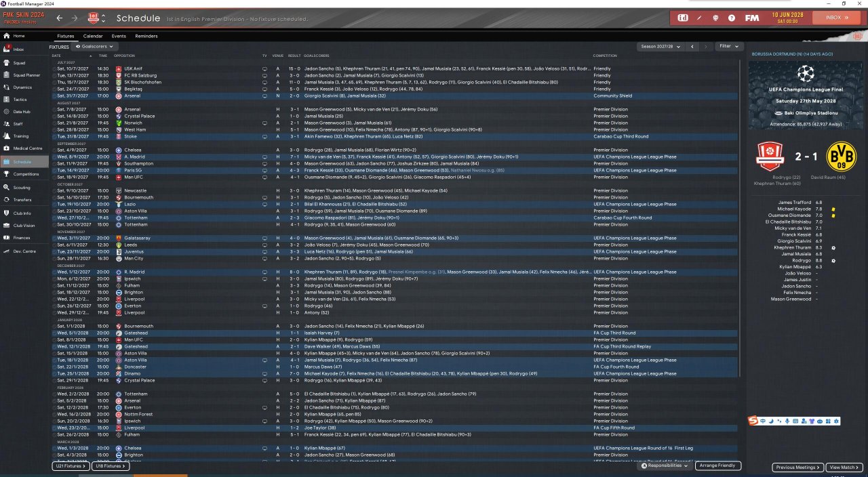Switch to the Events tab
This screenshot has height=477, width=868.
pyautogui.click(x=119, y=36)
